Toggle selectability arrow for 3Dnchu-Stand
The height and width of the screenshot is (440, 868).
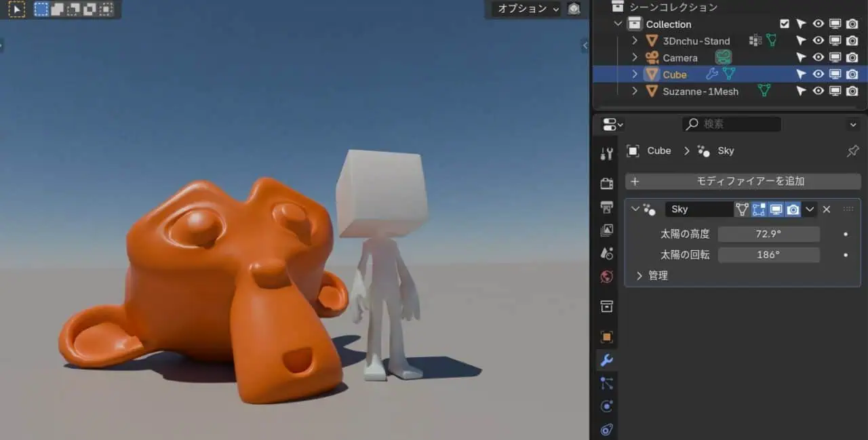point(802,41)
